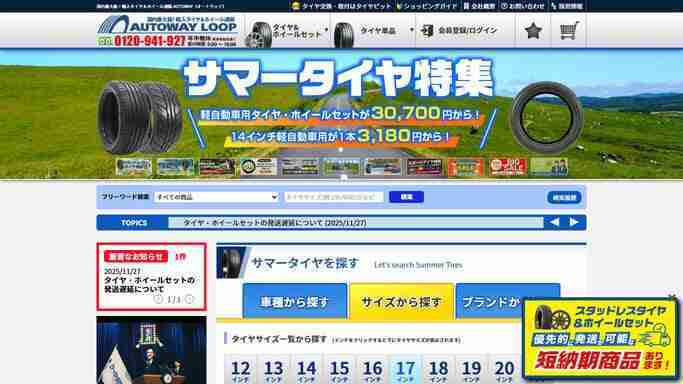683x384 pixels.
Task: Choose 14 inch tire size
Action: coord(306,369)
